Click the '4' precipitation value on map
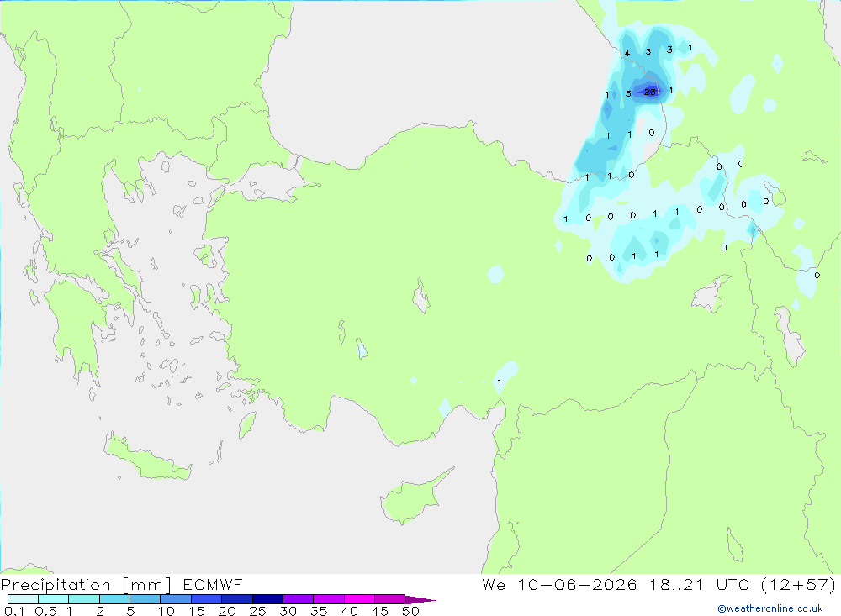 (x=627, y=53)
